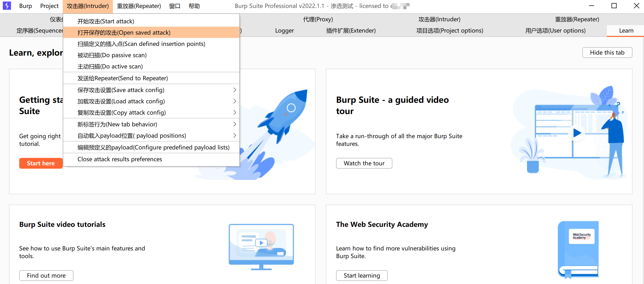The image size is (644, 284).
Task: Click Burp Suite video tutorials heading
Action: tap(62, 224)
